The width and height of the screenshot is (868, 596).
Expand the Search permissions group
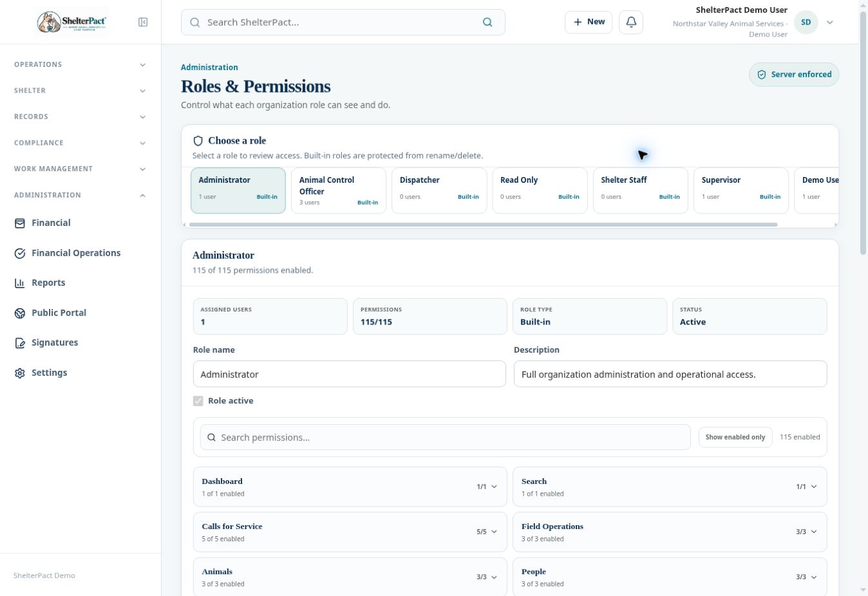(670, 487)
